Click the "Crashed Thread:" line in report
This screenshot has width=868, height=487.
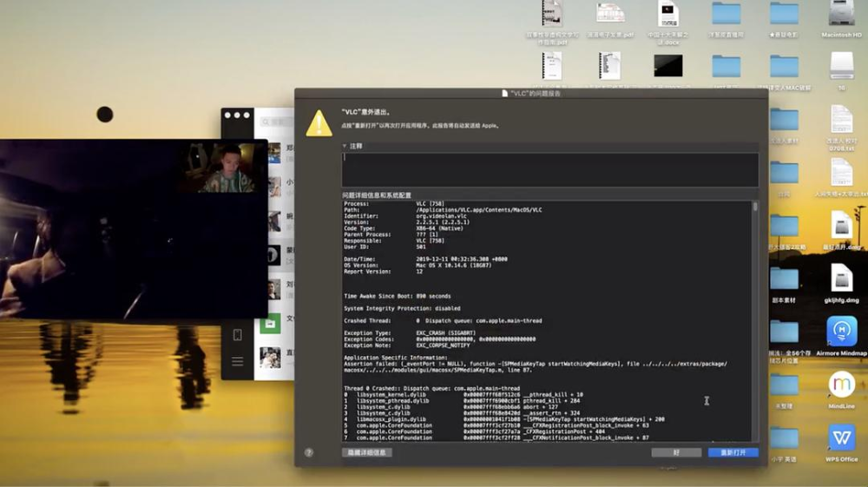[x=443, y=321]
